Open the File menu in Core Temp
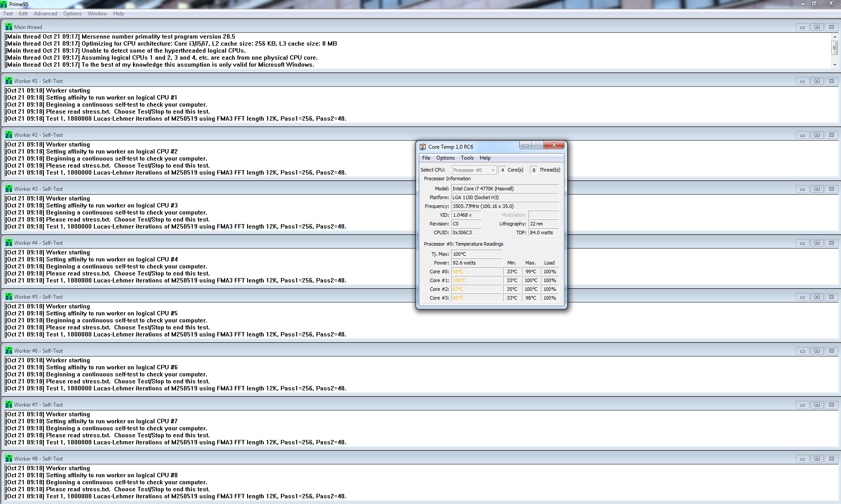 pyautogui.click(x=426, y=158)
